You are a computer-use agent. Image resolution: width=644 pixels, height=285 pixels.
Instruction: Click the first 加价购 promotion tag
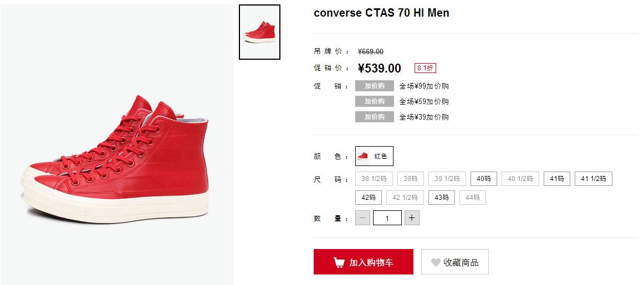click(x=375, y=86)
